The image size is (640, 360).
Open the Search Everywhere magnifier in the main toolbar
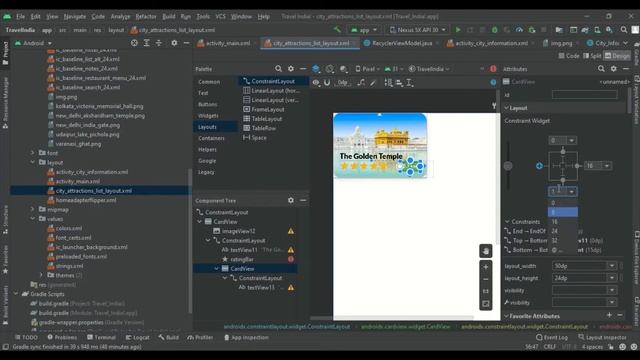[624, 30]
